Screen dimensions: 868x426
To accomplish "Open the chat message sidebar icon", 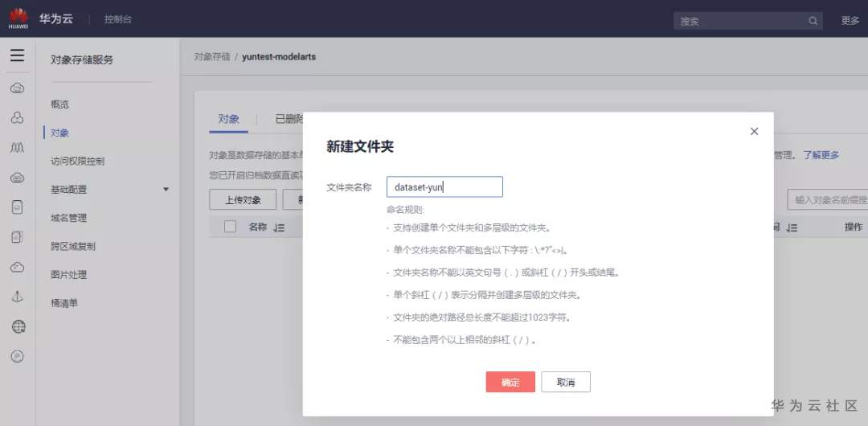I will pos(17,356).
